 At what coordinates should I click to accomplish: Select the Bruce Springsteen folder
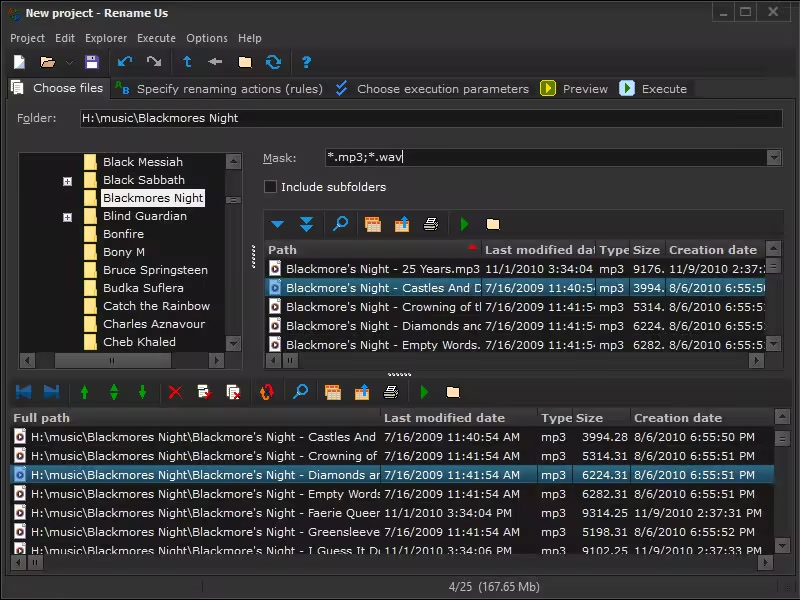click(155, 270)
